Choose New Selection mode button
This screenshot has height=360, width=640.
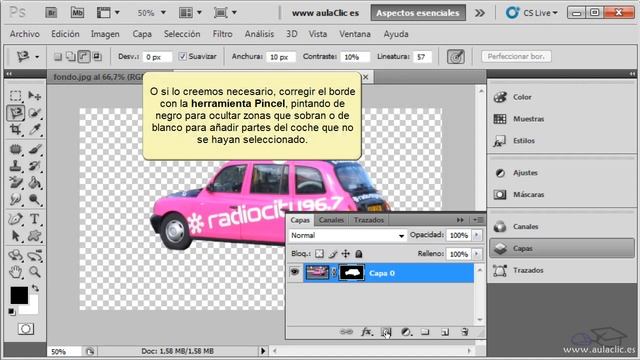point(58,56)
